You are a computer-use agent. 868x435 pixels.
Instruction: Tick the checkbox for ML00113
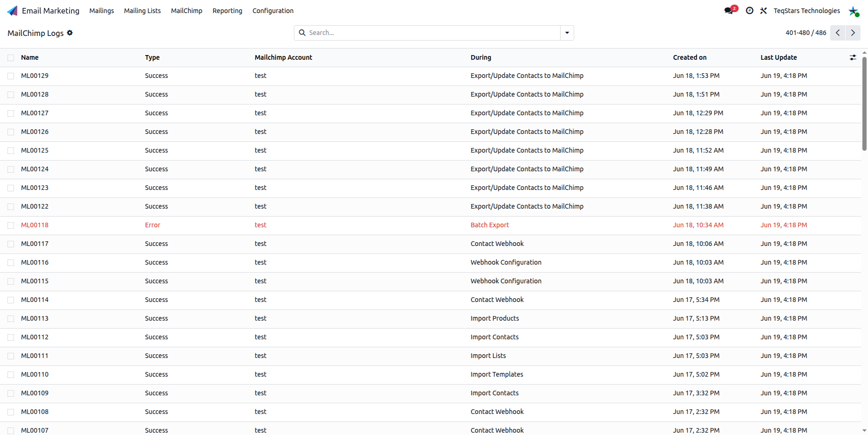coord(11,319)
